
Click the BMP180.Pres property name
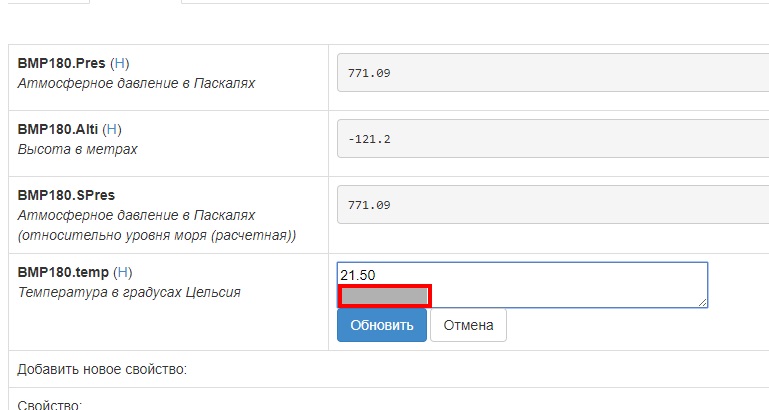pos(61,63)
